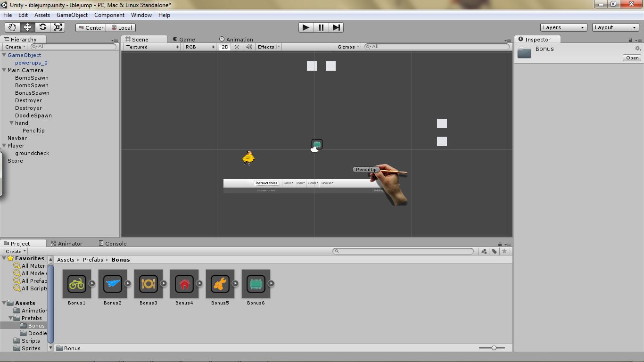Toggle the Project panel lock
The width and height of the screenshot is (644, 362).
(x=500, y=244)
